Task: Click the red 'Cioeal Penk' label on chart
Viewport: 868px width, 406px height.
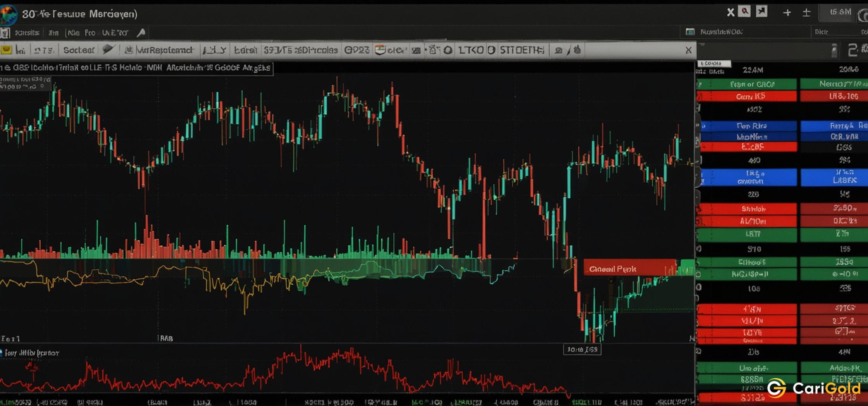Action: tap(630, 268)
